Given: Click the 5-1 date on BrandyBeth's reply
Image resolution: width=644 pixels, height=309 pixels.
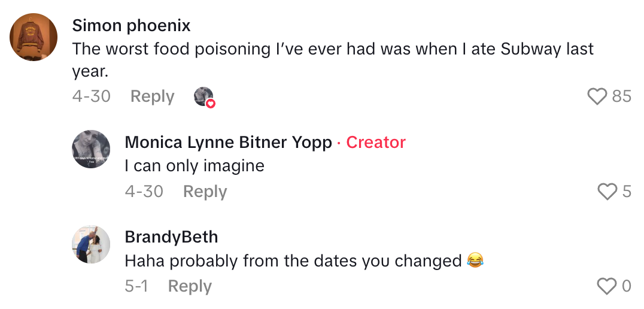Looking at the screenshot, I should coord(136,287).
